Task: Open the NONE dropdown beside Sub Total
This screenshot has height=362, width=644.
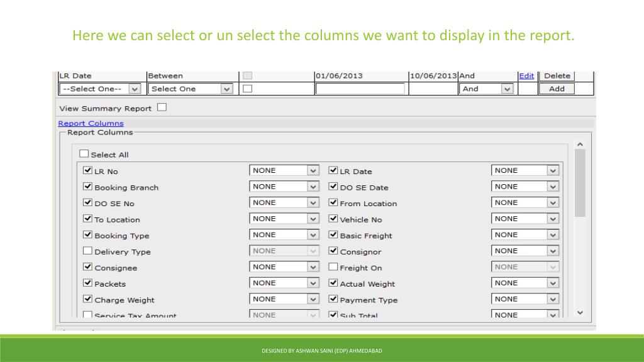Action: pyautogui.click(x=552, y=314)
